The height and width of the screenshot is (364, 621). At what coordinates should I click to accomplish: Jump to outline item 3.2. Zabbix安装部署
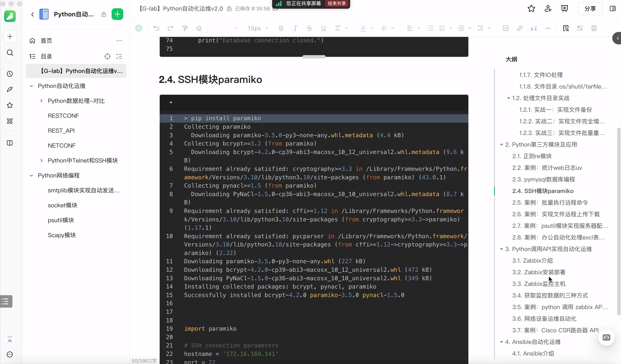click(539, 272)
